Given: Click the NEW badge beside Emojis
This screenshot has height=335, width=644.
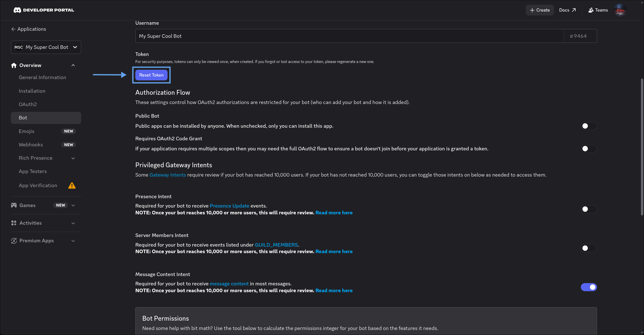Looking at the screenshot, I should pos(69,131).
